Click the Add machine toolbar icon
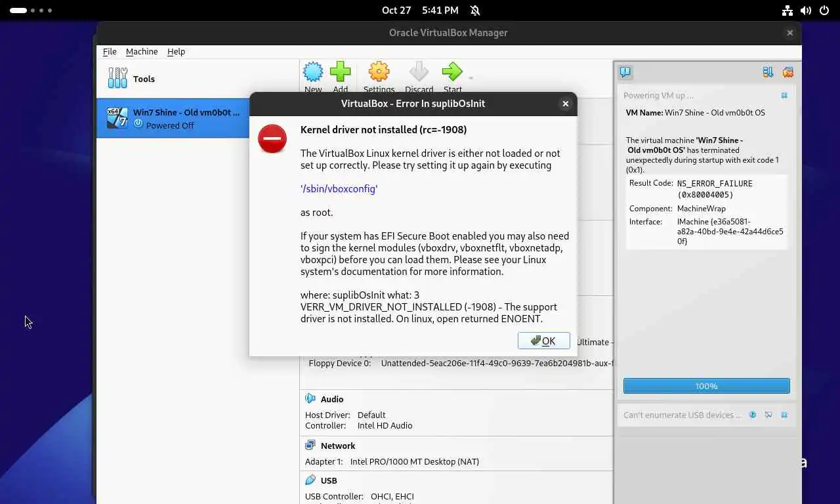 click(x=340, y=72)
